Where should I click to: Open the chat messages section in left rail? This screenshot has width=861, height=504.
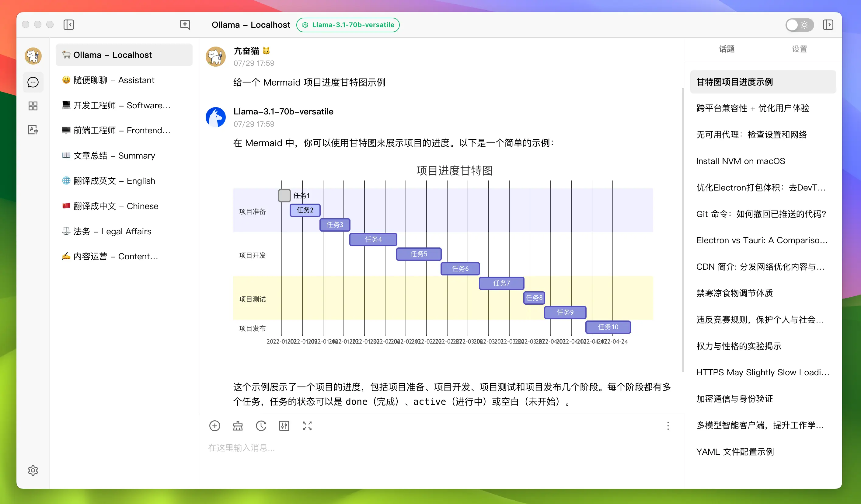(33, 82)
